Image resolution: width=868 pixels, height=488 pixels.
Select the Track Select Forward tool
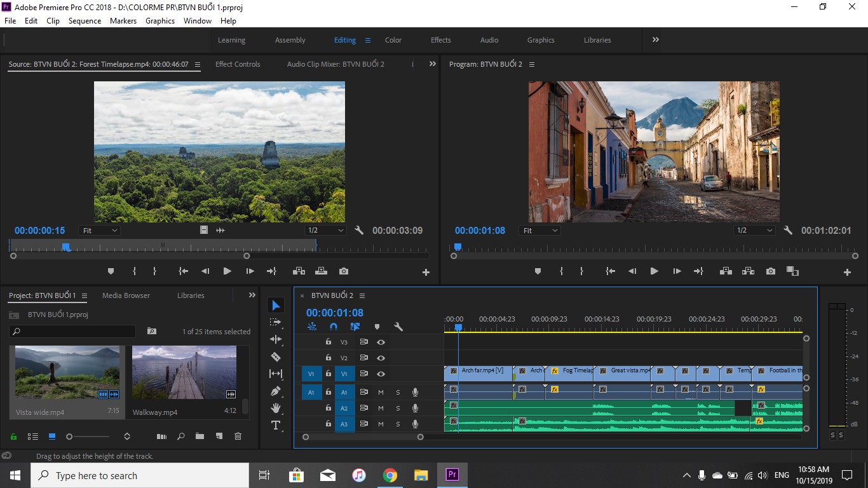[x=276, y=322]
